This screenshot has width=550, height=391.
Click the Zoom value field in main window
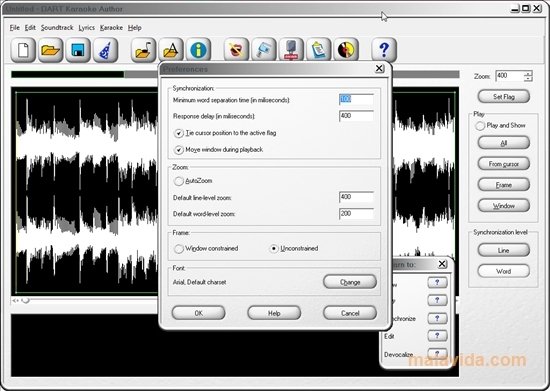coord(510,76)
